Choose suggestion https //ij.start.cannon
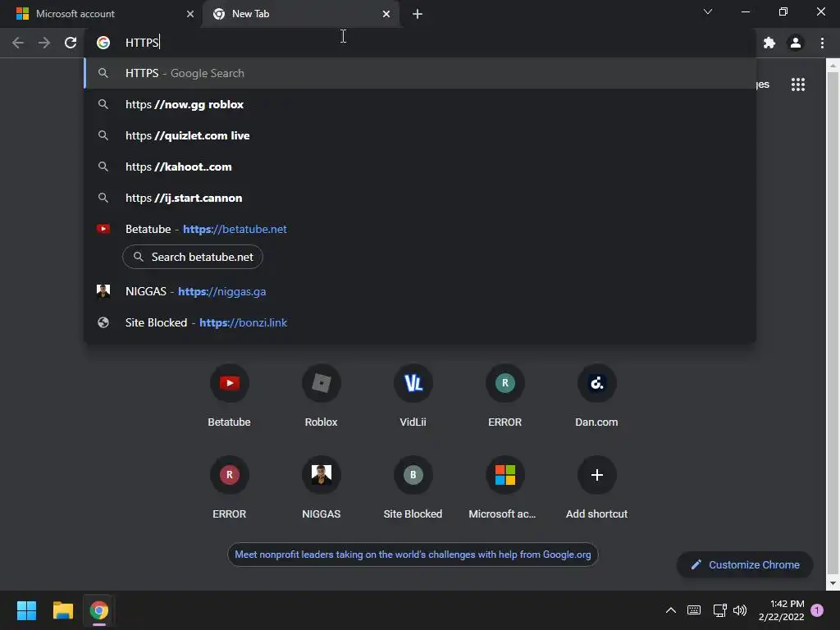 (420, 198)
